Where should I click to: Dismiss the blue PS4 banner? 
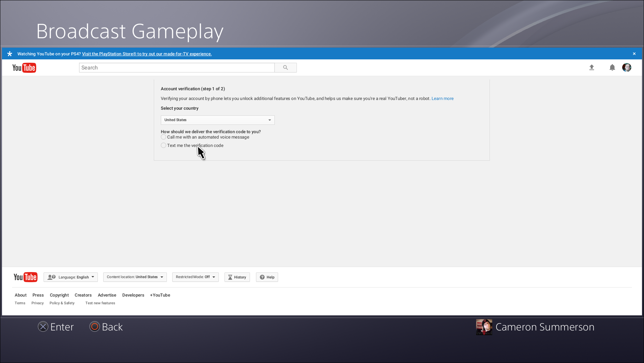634,54
